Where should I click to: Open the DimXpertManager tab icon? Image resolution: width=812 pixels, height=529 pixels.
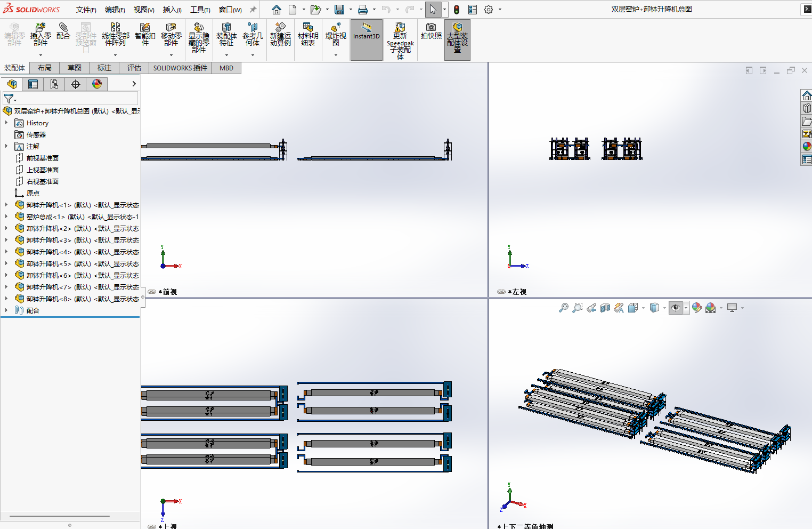pos(76,84)
